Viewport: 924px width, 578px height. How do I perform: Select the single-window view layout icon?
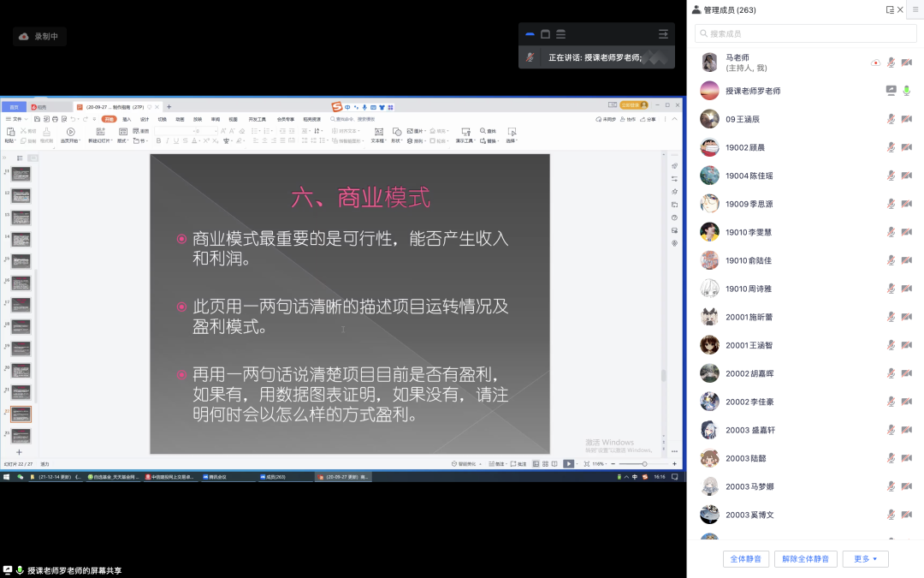tap(545, 34)
